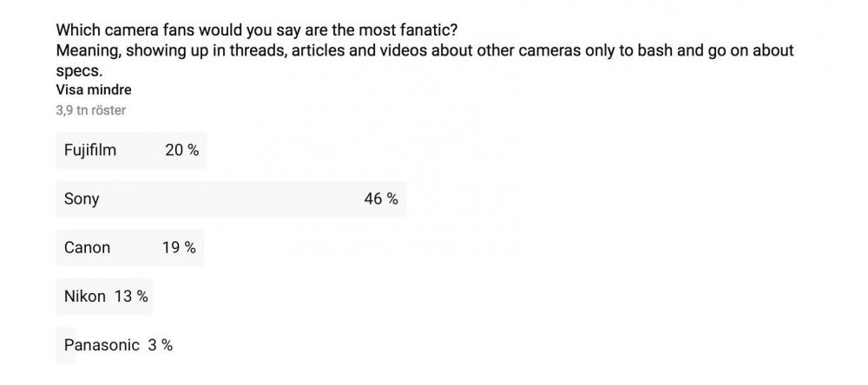The image size is (868, 385).
Task: Click the "13 %" Nikon result percentage
Action: [x=131, y=296]
